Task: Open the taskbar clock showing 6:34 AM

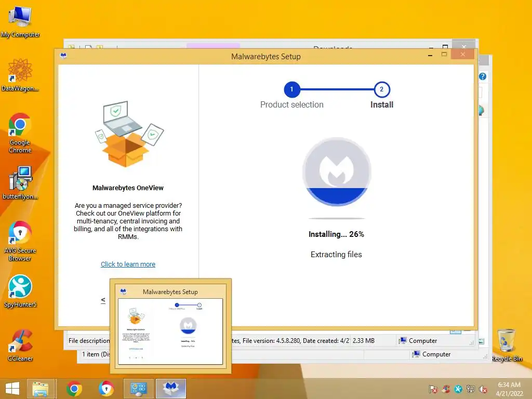Action: tap(509, 389)
